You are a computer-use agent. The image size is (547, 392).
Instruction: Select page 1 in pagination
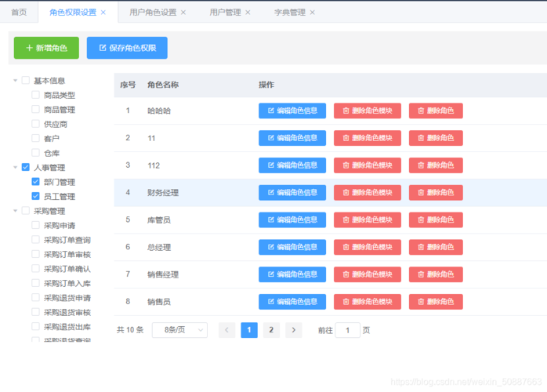249,330
